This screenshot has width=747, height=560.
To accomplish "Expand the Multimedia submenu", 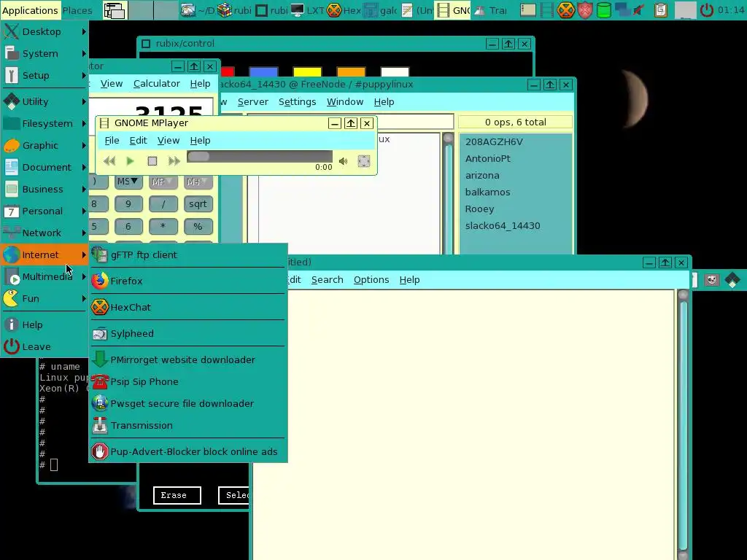I will [44, 276].
